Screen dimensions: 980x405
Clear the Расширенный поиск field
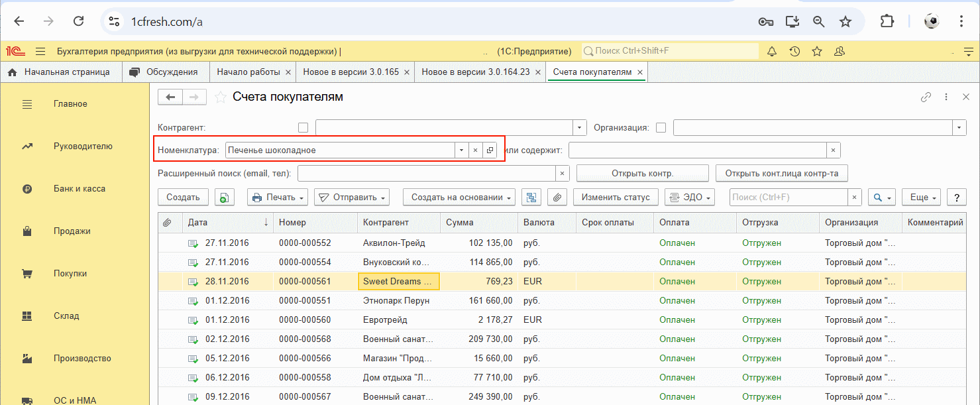point(563,174)
